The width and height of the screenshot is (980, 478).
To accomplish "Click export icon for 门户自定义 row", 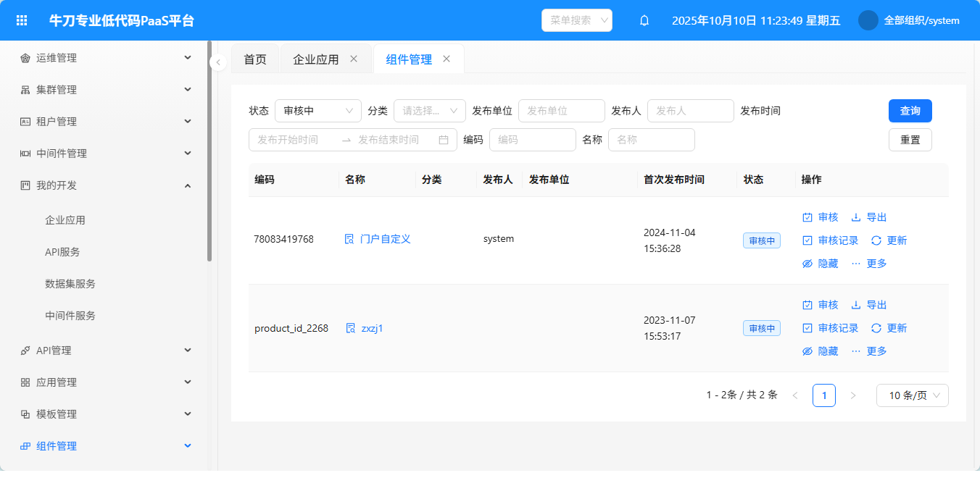I will [x=855, y=217].
